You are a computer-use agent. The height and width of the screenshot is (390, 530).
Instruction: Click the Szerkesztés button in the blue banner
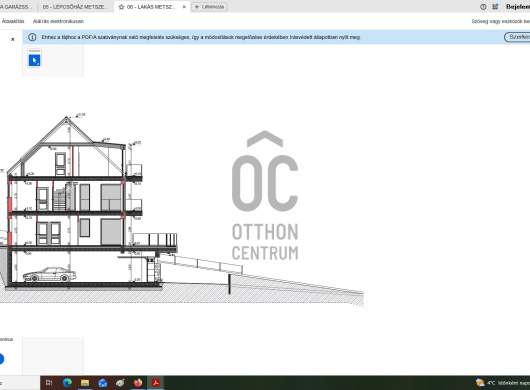(x=517, y=37)
